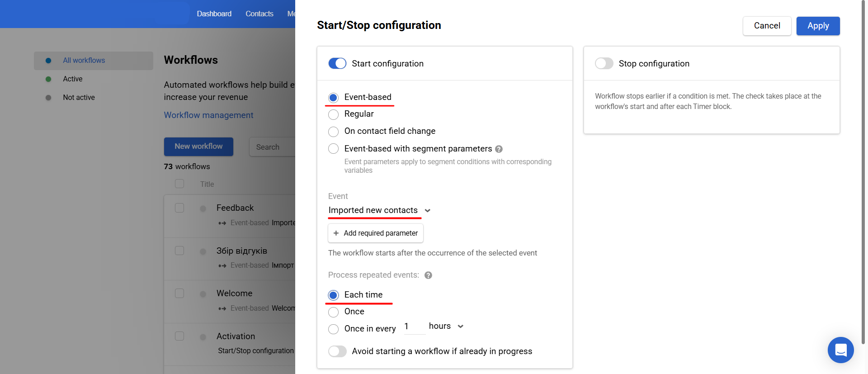Click plus icon in Add required parameter

[x=336, y=233]
